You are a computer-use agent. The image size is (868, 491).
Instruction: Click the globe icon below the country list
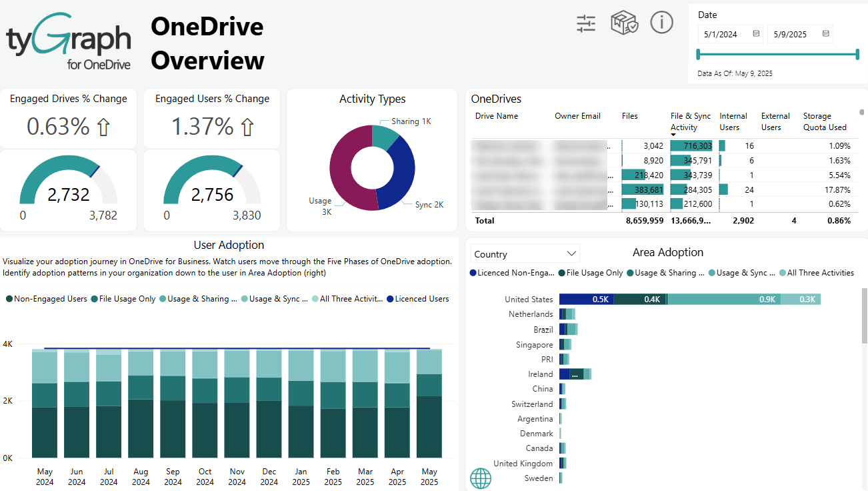pyautogui.click(x=481, y=478)
